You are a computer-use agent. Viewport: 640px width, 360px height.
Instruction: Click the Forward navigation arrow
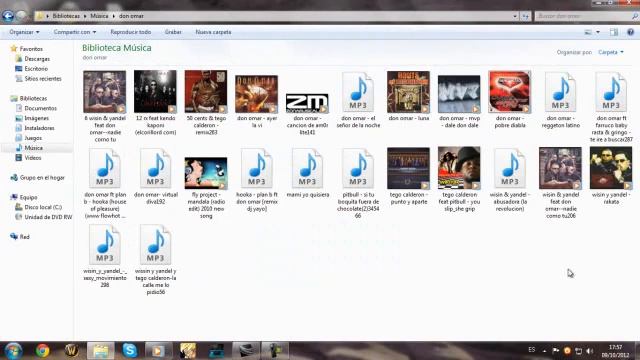coord(22,16)
